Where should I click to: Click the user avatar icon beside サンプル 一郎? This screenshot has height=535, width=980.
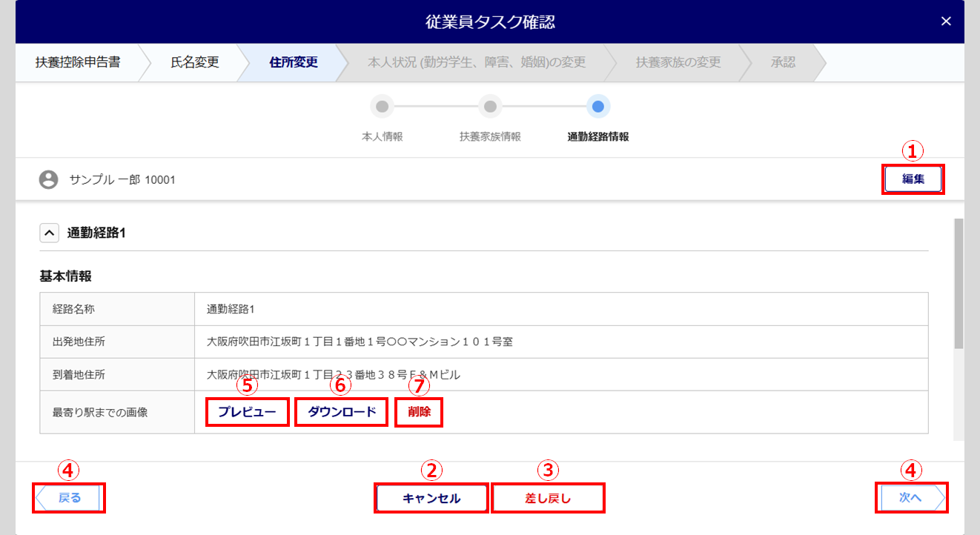(x=48, y=179)
